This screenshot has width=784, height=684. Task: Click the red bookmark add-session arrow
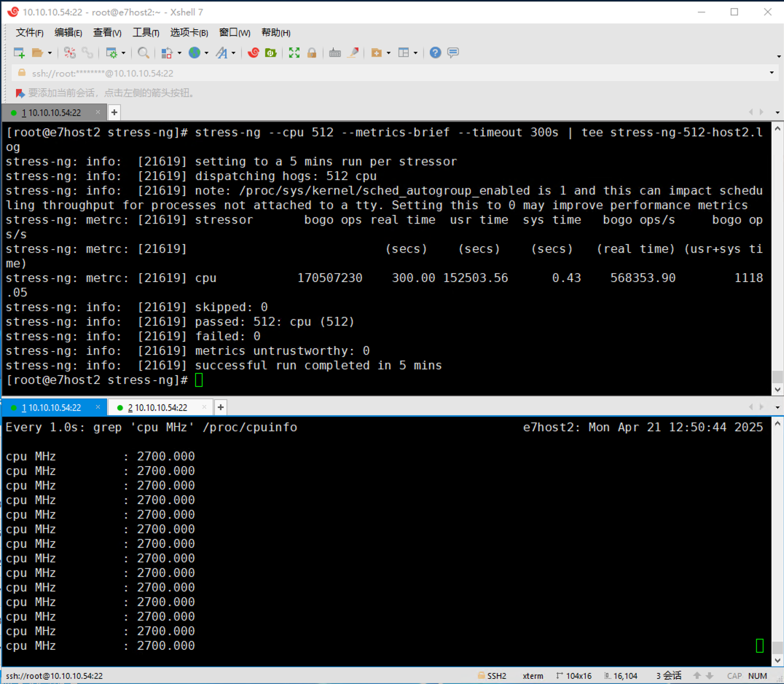(x=20, y=93)
